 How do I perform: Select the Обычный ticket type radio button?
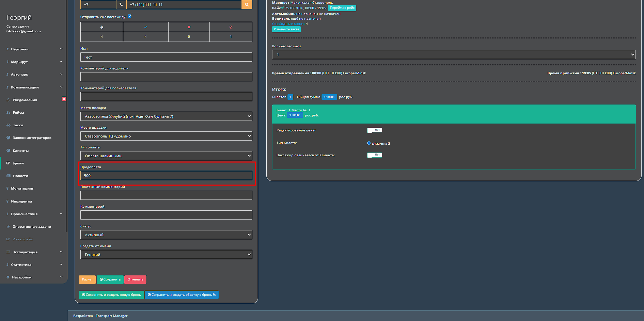[369, 143]
